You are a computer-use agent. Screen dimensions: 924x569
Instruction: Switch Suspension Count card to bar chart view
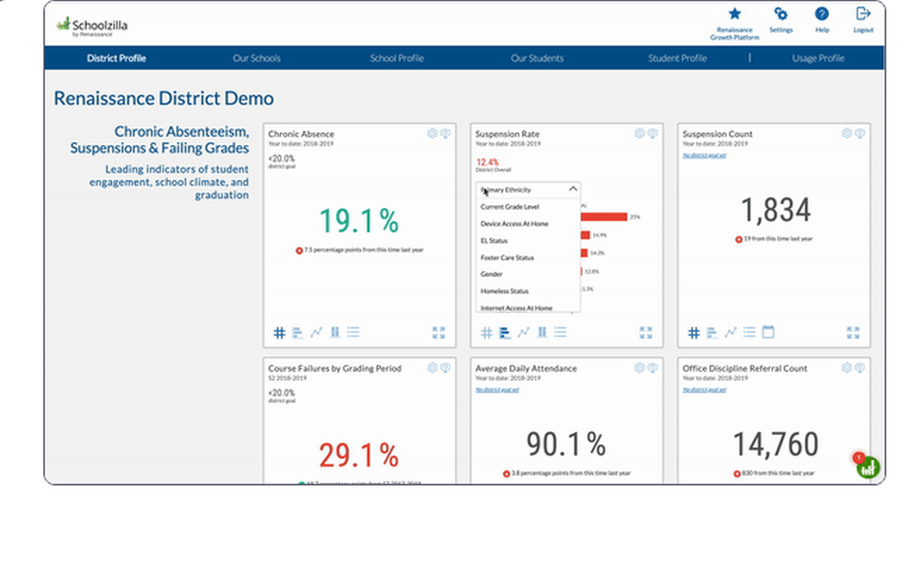[712, 333]
